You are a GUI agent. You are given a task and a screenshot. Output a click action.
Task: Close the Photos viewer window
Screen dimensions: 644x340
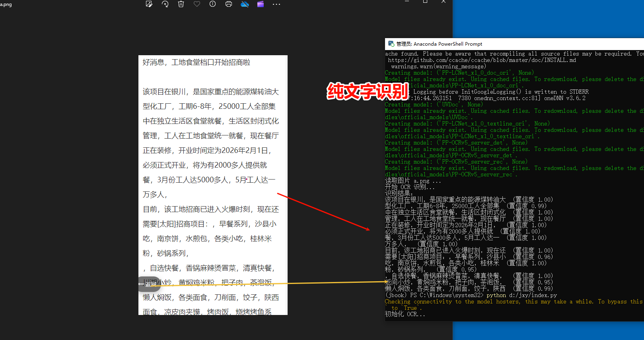[444, 2]
